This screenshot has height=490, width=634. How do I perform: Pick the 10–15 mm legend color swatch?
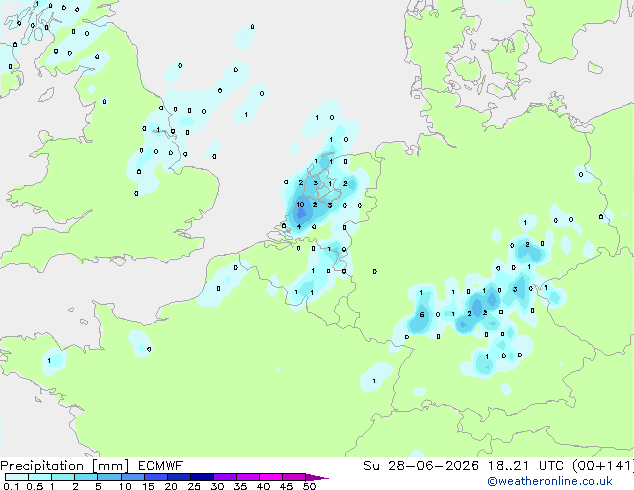(133, 477)
